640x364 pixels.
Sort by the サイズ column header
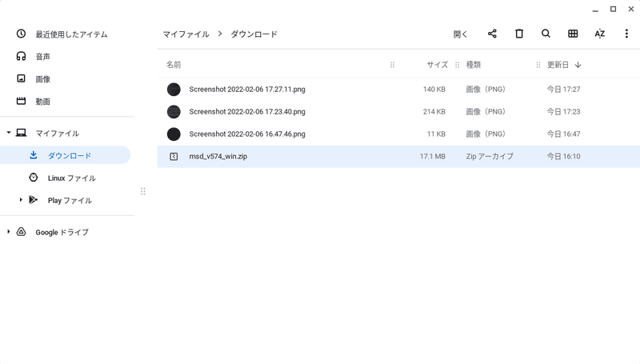pyautogui.click(x=438, y=65)
